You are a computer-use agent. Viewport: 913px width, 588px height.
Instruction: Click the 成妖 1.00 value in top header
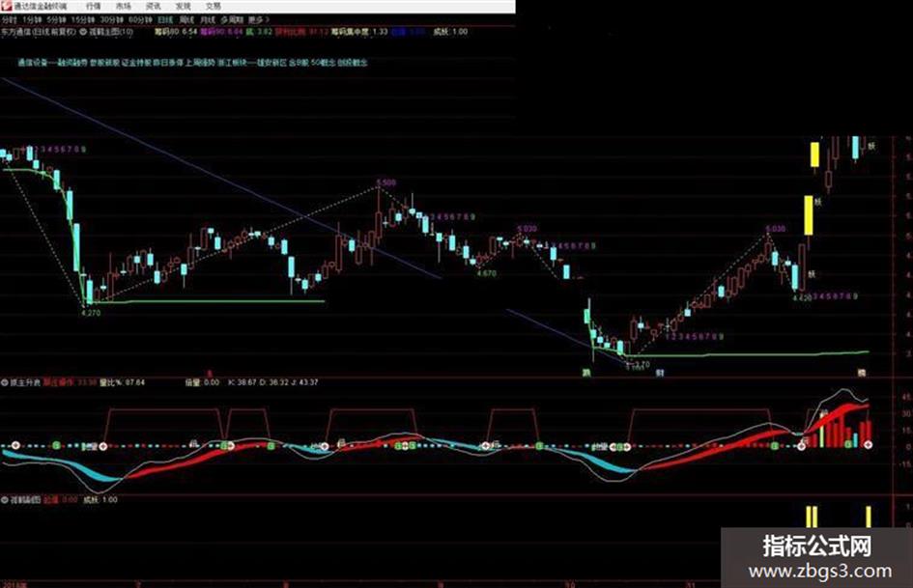(x=450, y=32)
